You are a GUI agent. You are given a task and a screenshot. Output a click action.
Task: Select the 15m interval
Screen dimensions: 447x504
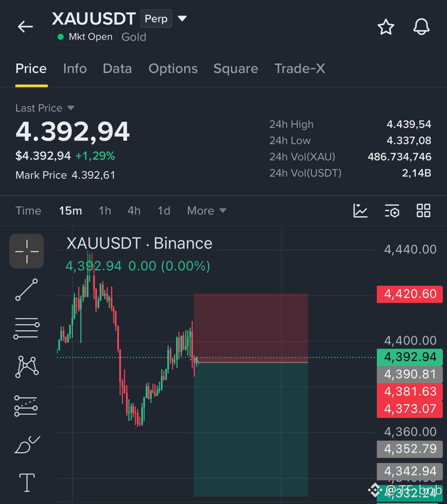click(x=70, y=211)
